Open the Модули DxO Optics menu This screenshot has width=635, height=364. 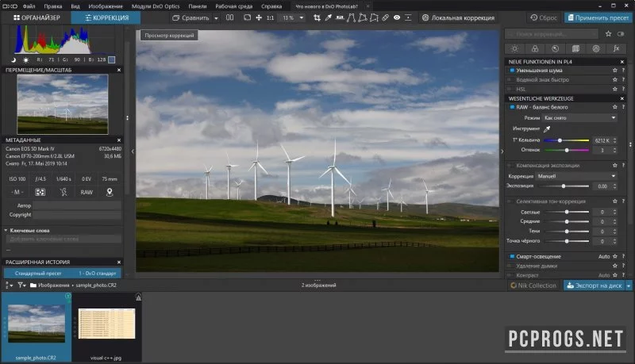click(x=156, y=6)
